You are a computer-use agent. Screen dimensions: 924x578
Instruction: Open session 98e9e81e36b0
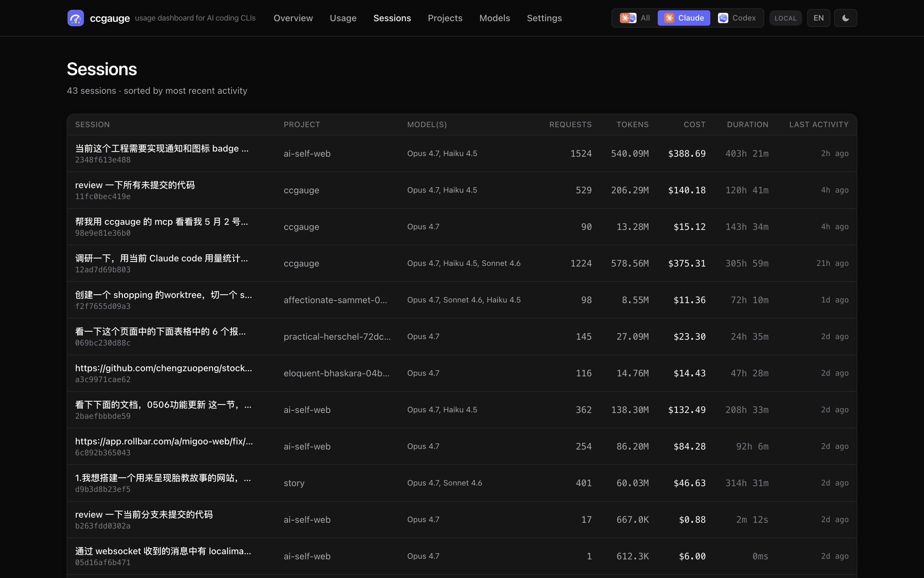click(x=462, y=227)
